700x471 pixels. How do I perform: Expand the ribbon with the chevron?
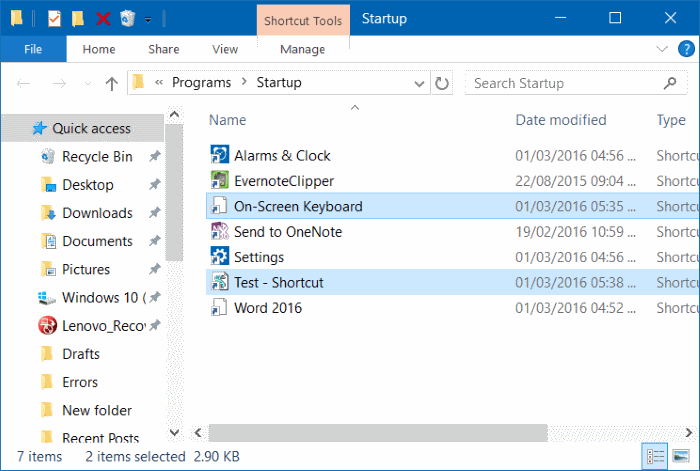pyautogui.click(x=662, y=49)
